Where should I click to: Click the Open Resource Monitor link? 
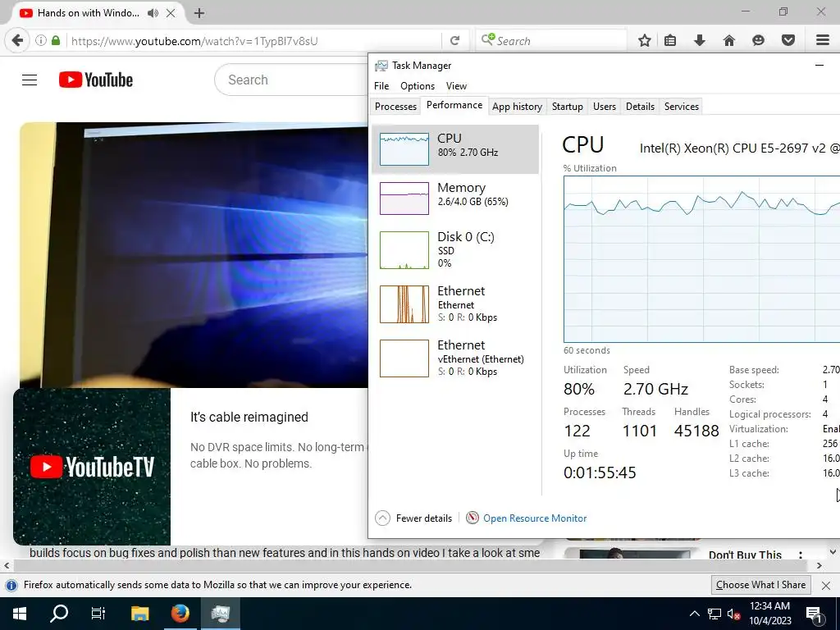pos(535,518)
